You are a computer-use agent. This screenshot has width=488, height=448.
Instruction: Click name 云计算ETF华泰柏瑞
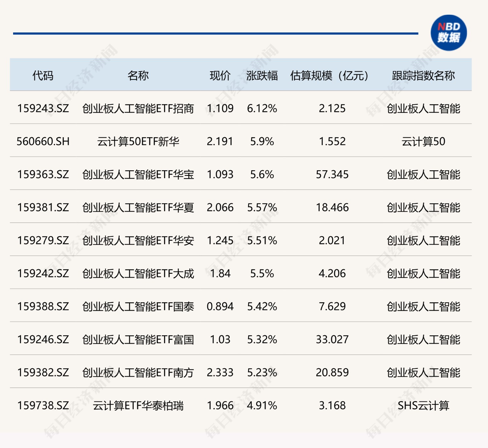click(138, 406)
